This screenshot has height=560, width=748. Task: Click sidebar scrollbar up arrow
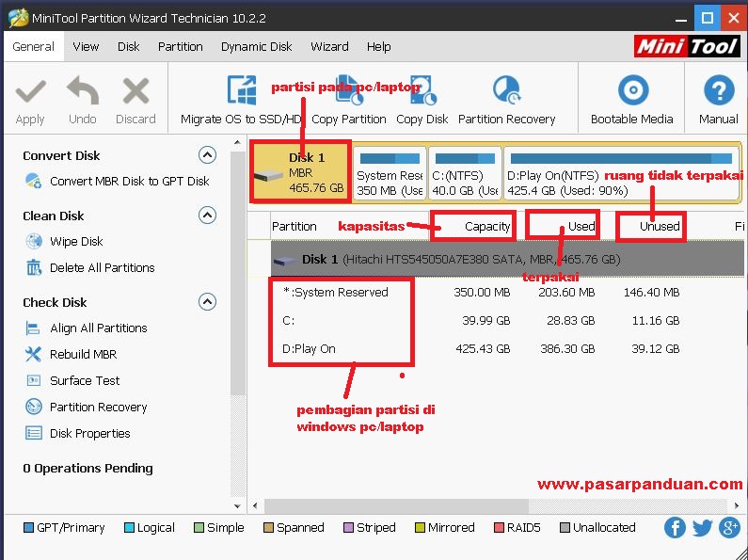237,143
